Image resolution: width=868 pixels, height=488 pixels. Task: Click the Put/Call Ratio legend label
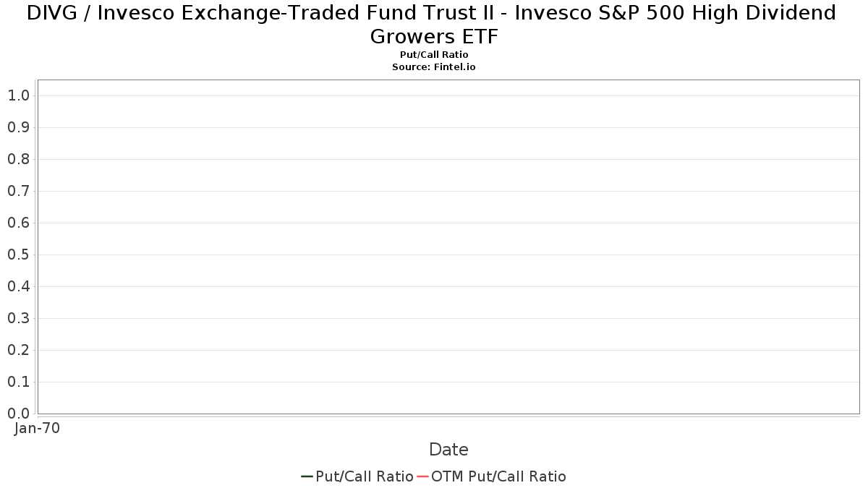[365, 476]
